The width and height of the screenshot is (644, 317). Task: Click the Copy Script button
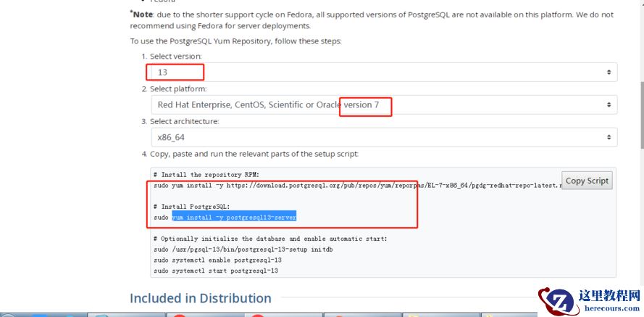(x=587, y=181)
